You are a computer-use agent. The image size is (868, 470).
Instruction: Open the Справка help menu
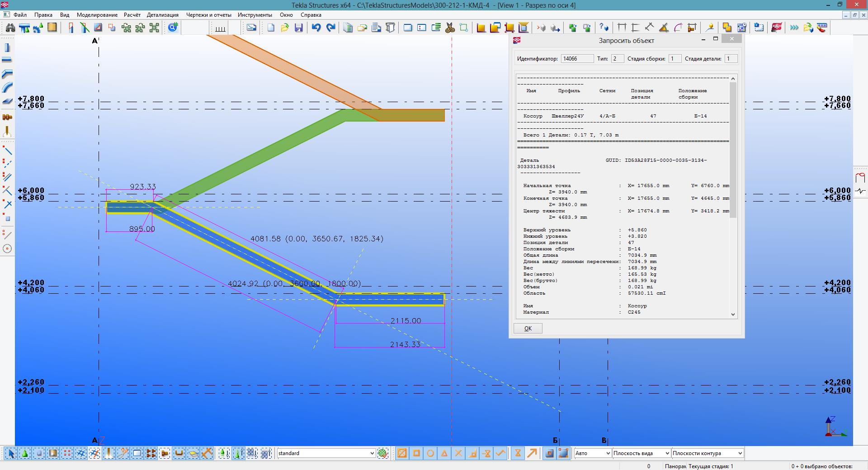tap(311, 15)
